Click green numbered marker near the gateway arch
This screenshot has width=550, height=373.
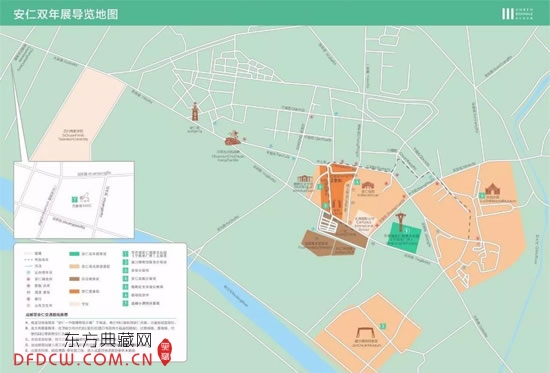[383, 326]
